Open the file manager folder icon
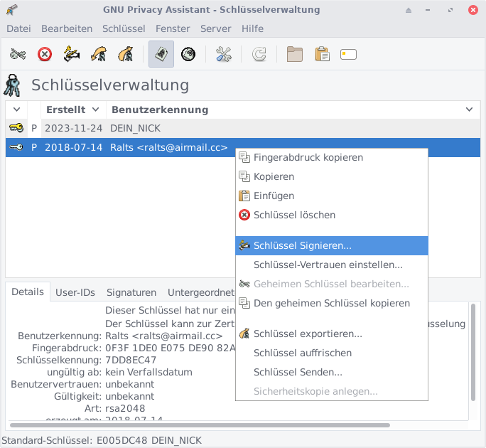The height and width of the screenshot is (448, 486). tap(295, 55)
